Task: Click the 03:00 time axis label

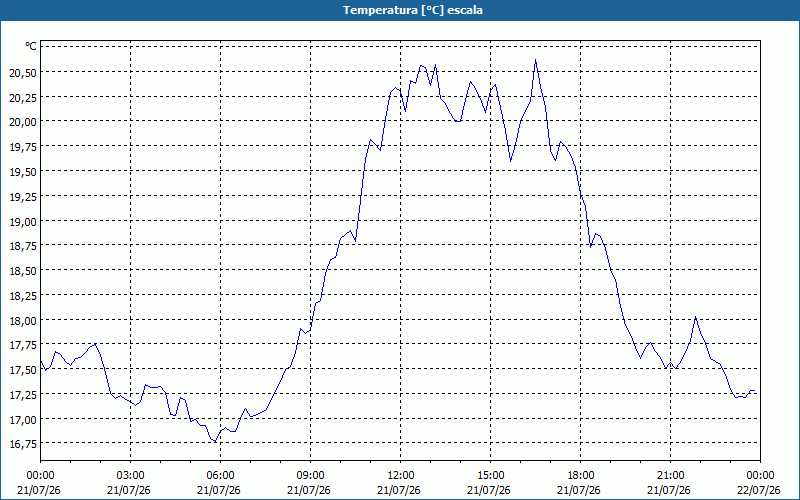Action: (x=131, y=476)
